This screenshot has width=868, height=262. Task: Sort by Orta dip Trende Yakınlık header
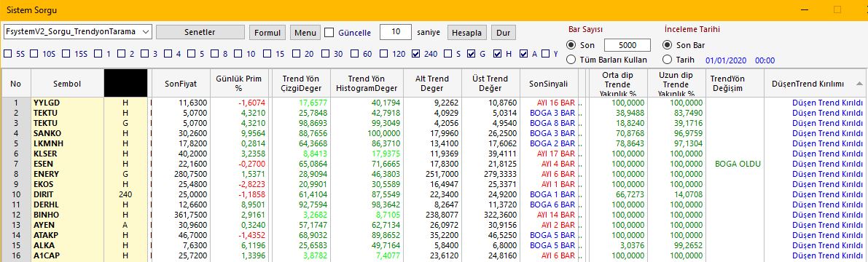618,84
